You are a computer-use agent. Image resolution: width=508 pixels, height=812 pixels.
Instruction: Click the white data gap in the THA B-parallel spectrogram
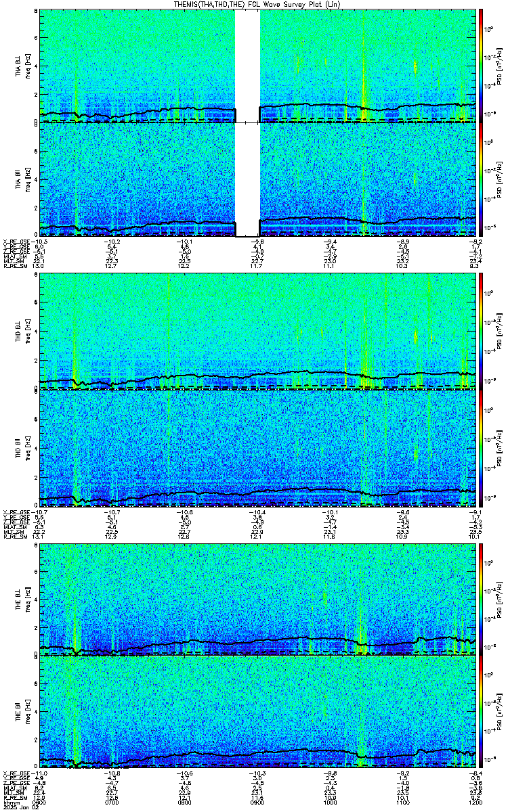pyautogui.click(x=248, y=180)
